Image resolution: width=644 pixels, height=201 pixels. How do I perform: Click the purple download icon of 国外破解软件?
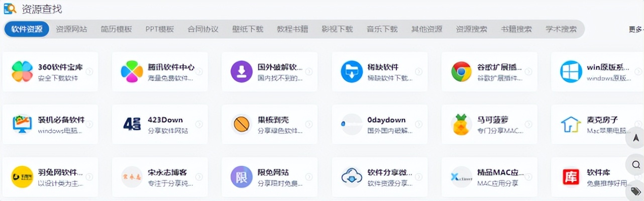pos(241,72)
